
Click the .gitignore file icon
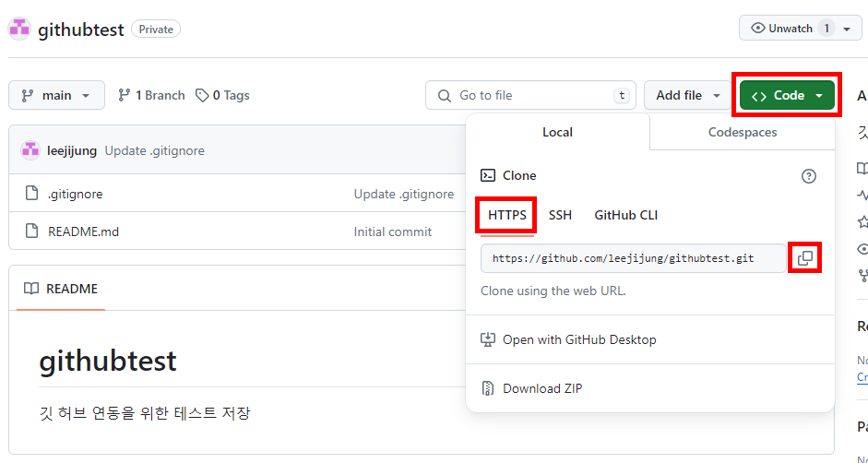click(32, 194)
